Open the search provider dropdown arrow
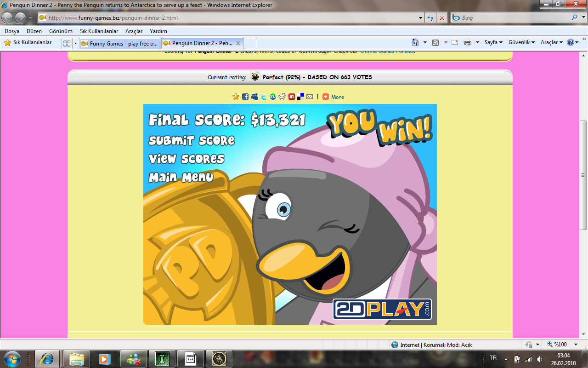588x368 pixels. tap(582, 18)
